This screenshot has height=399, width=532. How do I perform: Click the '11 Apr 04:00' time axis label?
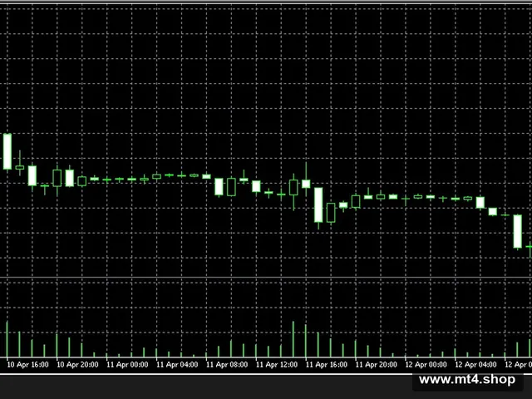coord(177,365)
